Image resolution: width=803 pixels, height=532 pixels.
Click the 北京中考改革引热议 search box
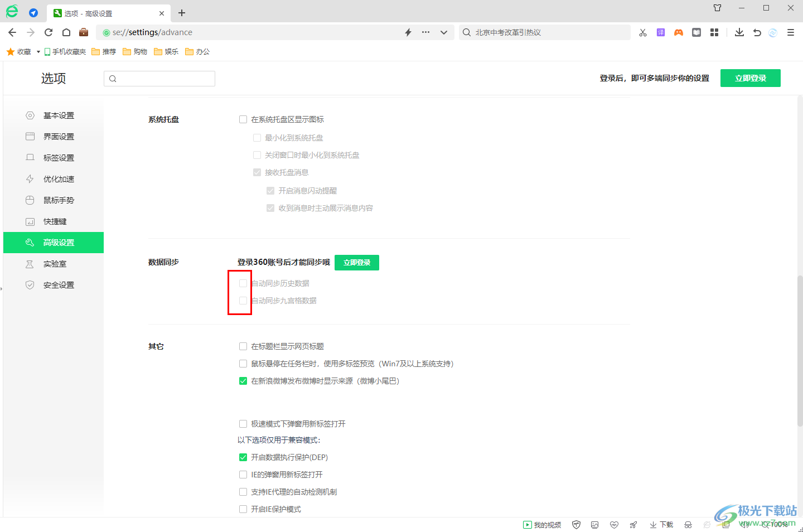pos(544,32)
